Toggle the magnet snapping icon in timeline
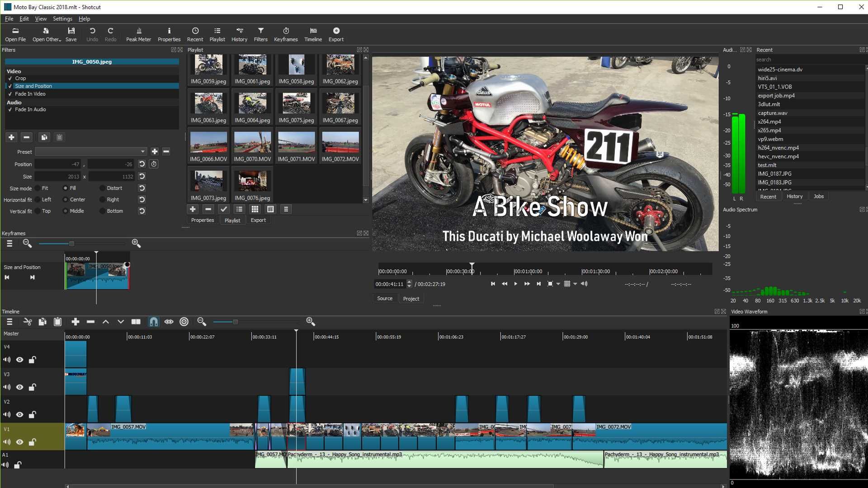Image resolution: width=868 pixels, height=488 pixels. pos(153,321)
